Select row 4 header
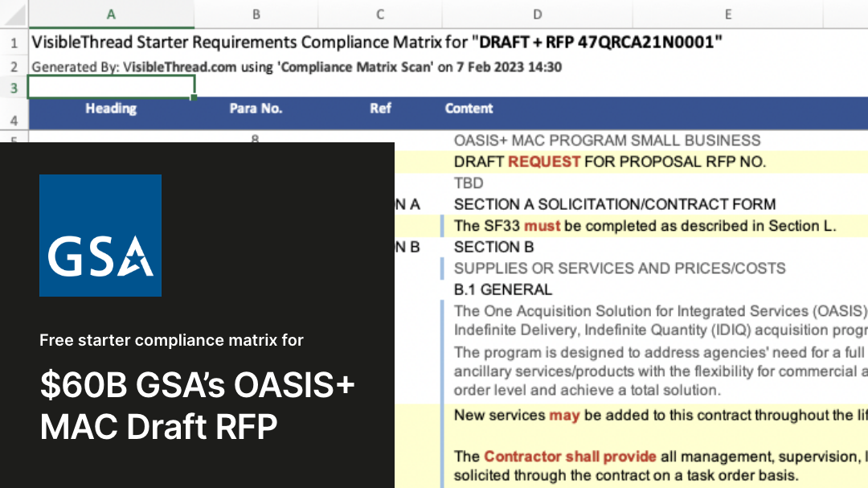The height and width of the screenshot is (488, 868). [14, 120]
